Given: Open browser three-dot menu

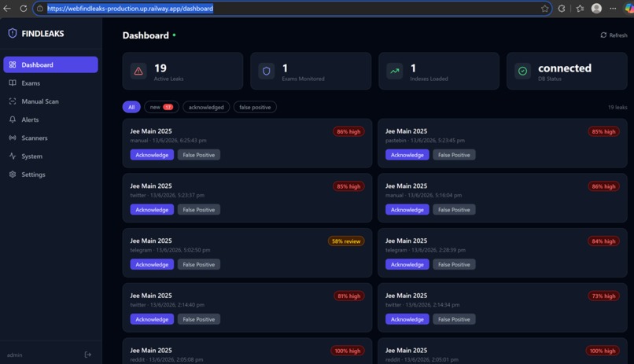Looking at the screenshot, I should click(x=613, y=9).
